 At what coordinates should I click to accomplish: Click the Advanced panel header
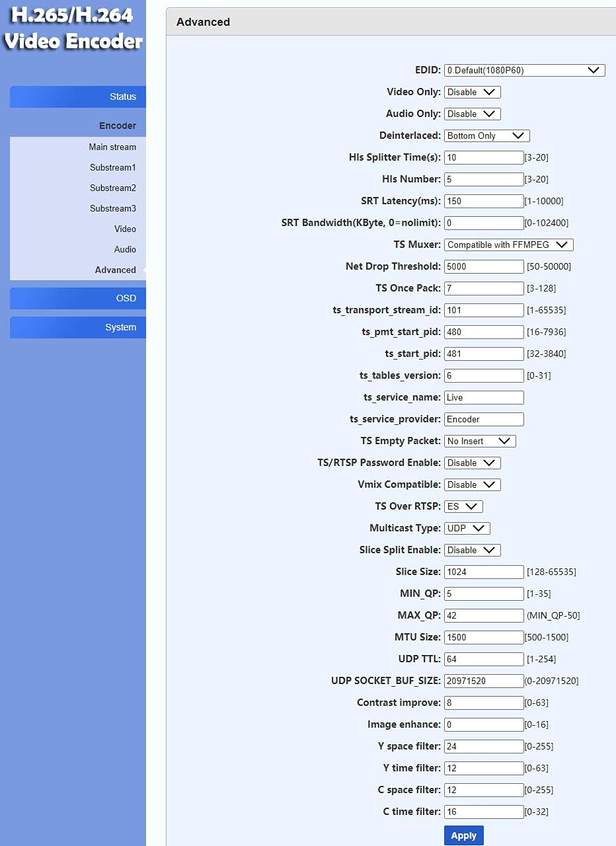391,22
